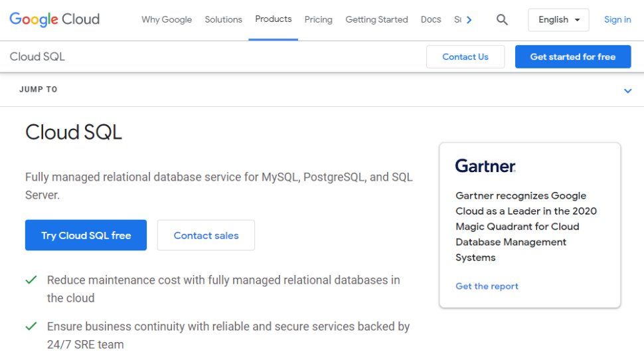Open the Products menu
The width and height of the screenshot is (644, 362).
tap(274, 19)
